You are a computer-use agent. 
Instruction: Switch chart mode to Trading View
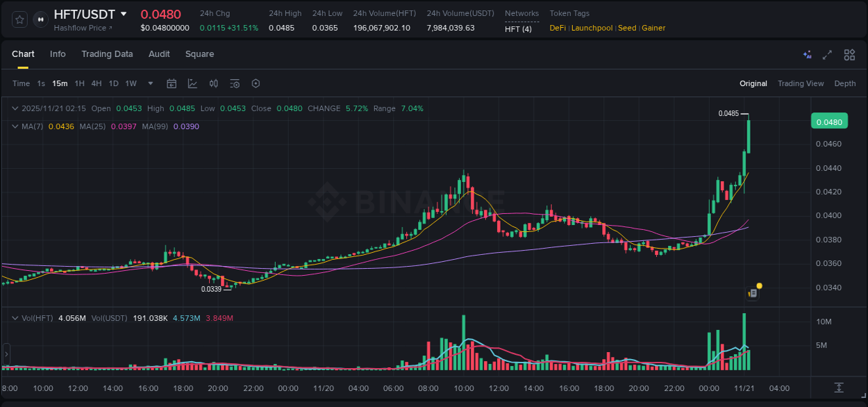801,83
